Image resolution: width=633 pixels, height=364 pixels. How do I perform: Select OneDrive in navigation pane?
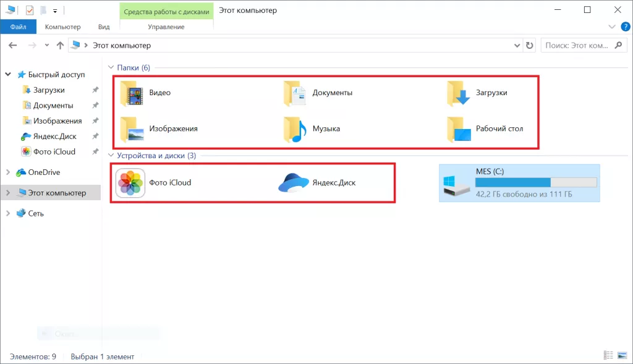(x=44, y=172)
